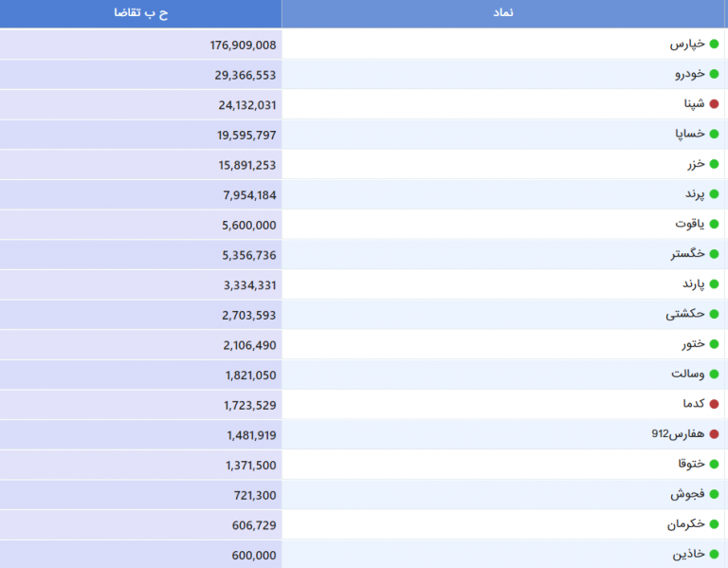Click the demand value 176,909,008

(x=243, y=46)
